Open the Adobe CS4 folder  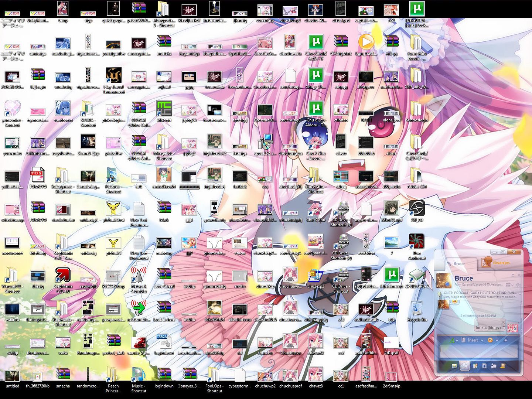tap(417, 175)
